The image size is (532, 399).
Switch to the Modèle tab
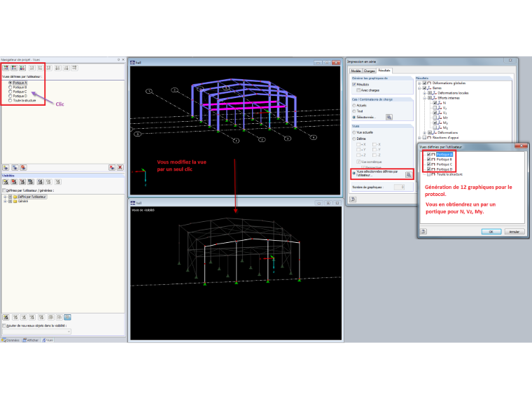click(x=356, y=71)
